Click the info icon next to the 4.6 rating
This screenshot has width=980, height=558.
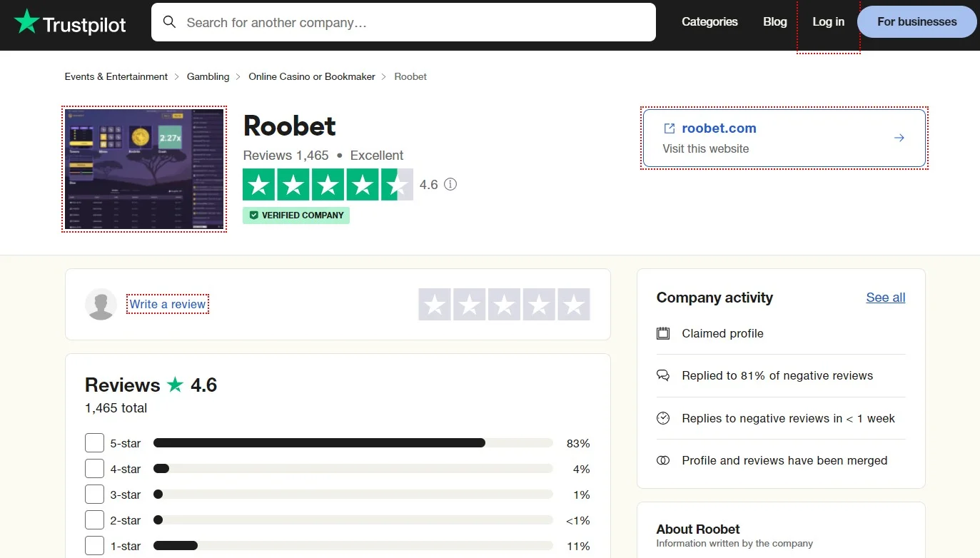tap(450, 184)
